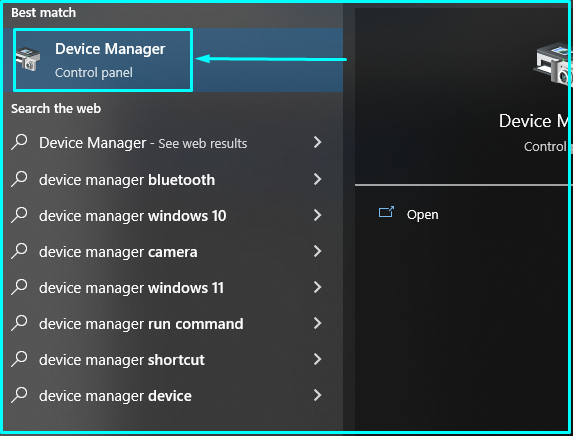Select the device manager windows 10 suggestion

tap(173, 215)
